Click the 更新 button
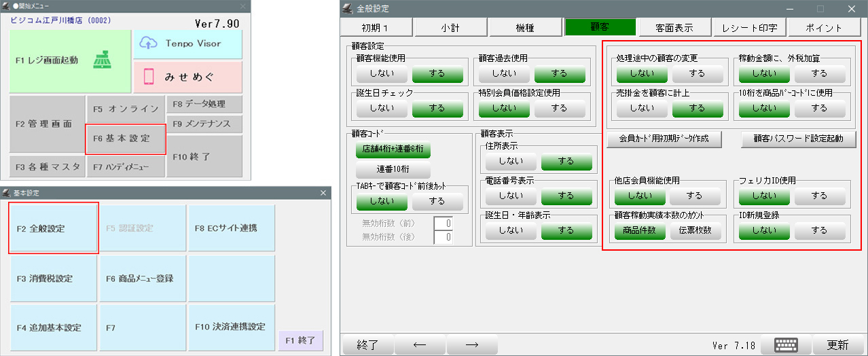Viewport: 868px width, 356px height. click(837, 344)
